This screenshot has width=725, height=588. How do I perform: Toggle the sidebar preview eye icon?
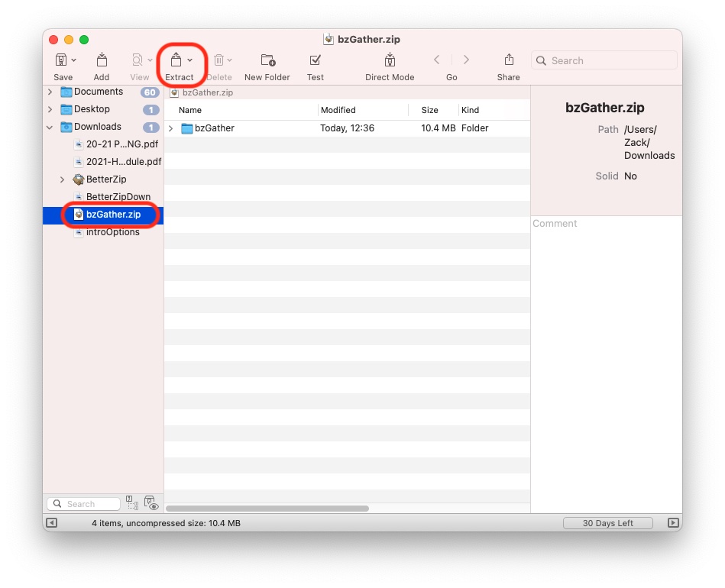point(151,503)
